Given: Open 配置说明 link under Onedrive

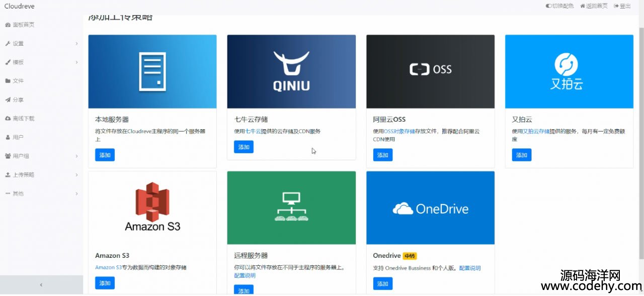Looking at the screenshot, I should click(469, 268).
